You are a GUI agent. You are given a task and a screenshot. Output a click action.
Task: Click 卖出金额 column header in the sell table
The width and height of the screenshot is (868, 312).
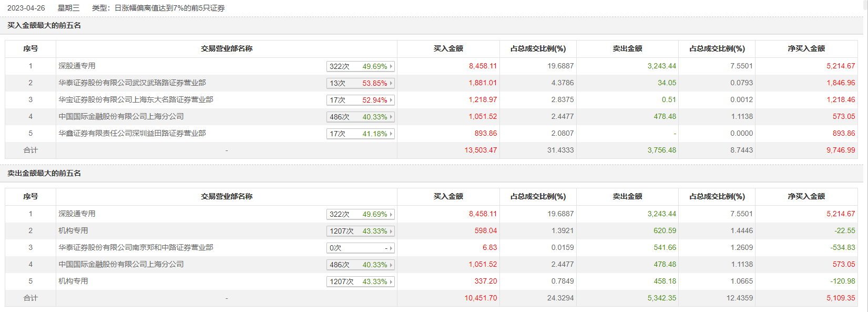(627, 196)
